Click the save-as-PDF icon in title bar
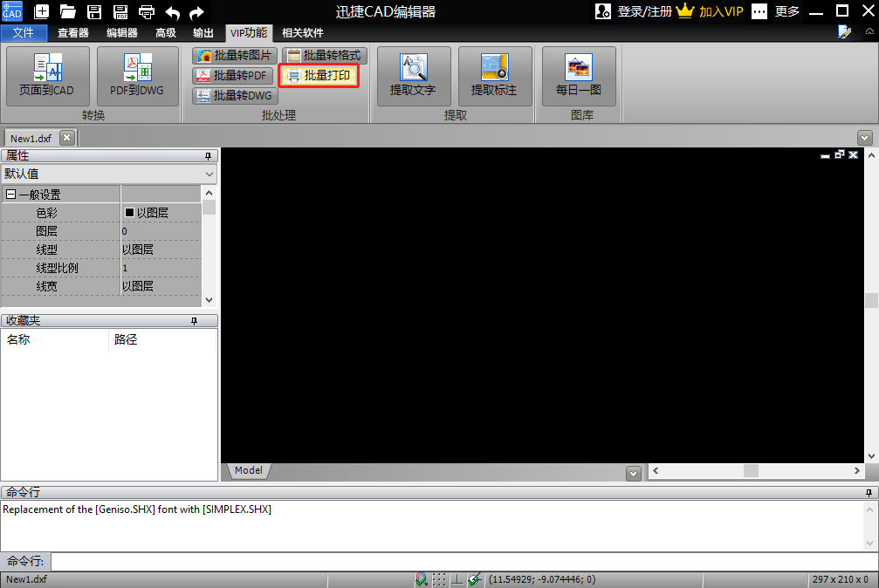Image resolution: width=879 pixels, height=588 pixels. tap(120, 11)
